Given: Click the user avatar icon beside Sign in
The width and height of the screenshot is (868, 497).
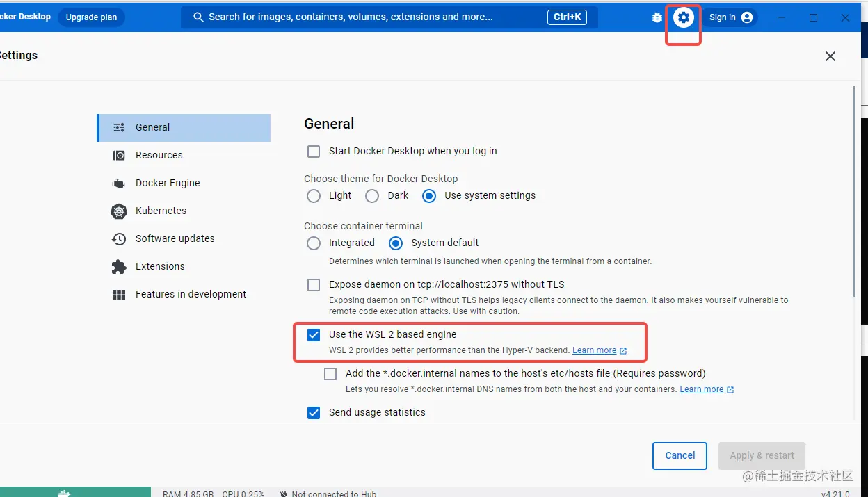Looking at the screenshot, I should coord(747,17).
